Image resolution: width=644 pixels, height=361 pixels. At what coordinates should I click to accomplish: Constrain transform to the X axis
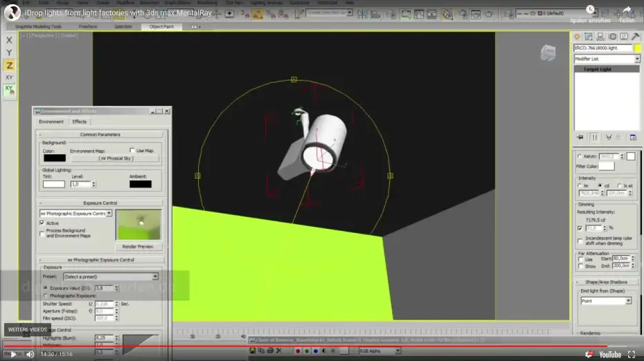click(9, 40)
